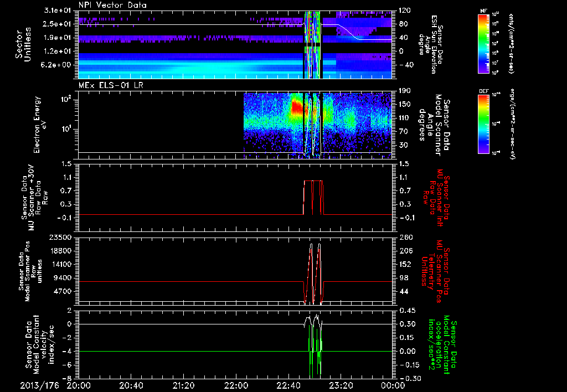Screen dimensions: 567x392
Task: Click the red hot spot in electron spectrogram
Action: point(296,106)
